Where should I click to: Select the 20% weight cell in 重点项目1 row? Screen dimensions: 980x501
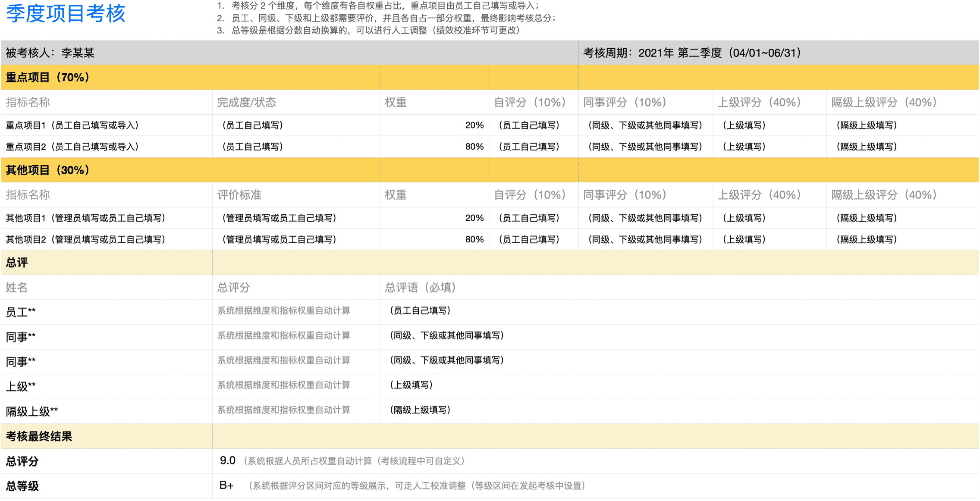click(434, 125)
